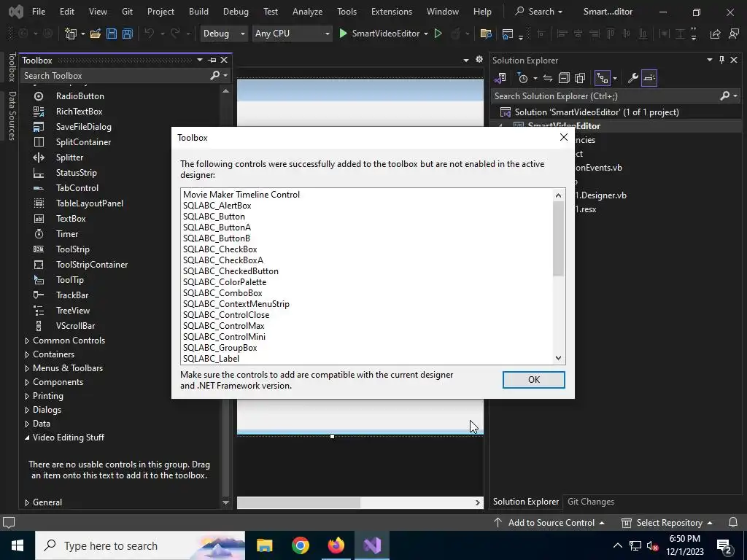Click the Save All icon
This screenshot has height=560, width=747.
[x=127, y=34]
